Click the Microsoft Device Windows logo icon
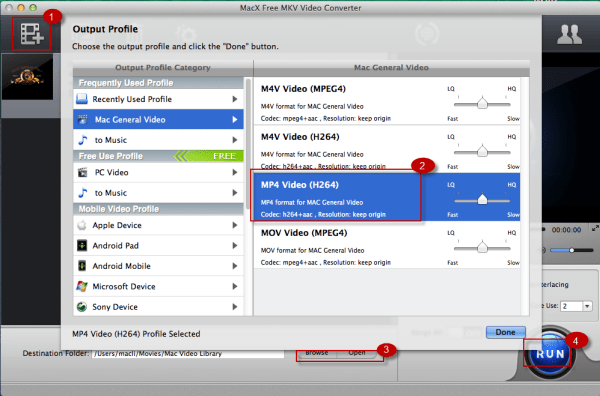The height and width of the screenshot is (396, 600). coord(82,286)
